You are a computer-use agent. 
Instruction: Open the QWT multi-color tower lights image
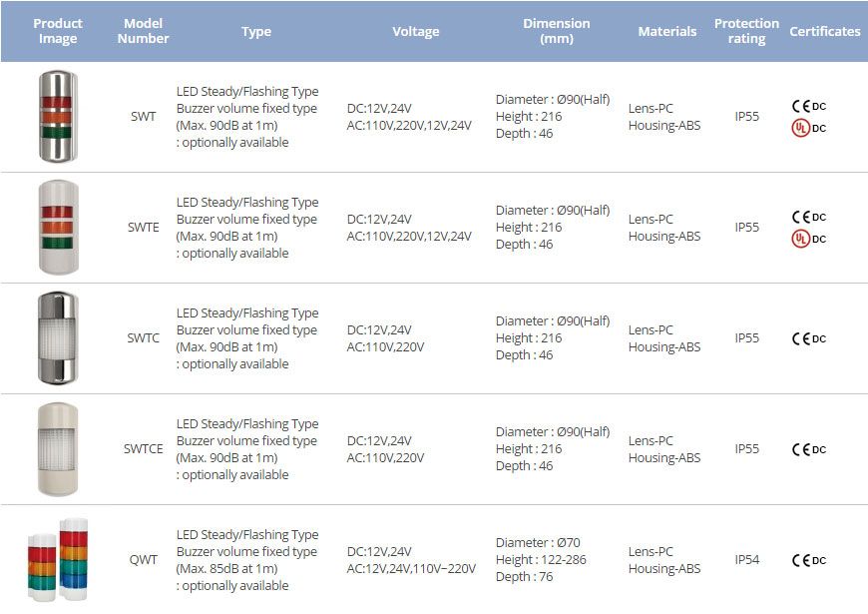57,560
